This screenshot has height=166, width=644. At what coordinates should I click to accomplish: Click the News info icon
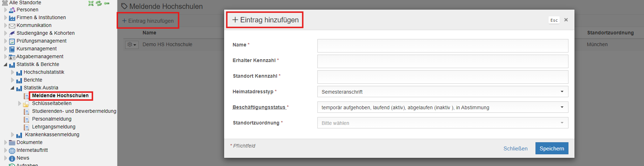click(12, 158)
